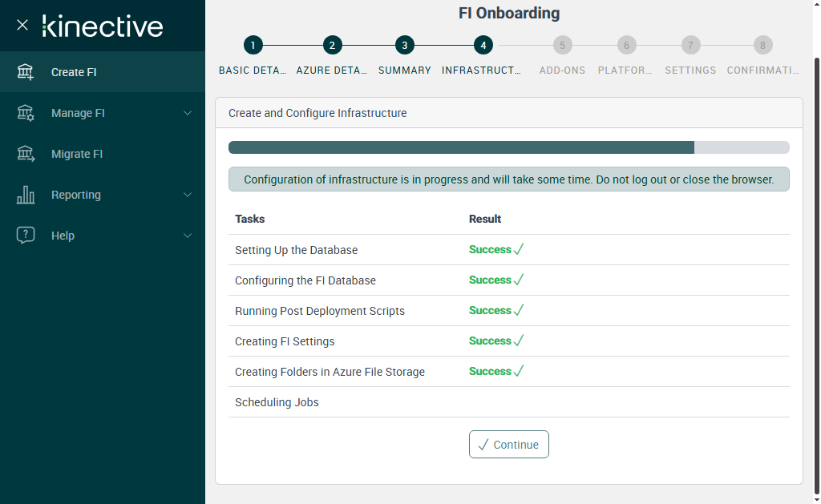Go to step 1 Basic Details

pos(253,46)
